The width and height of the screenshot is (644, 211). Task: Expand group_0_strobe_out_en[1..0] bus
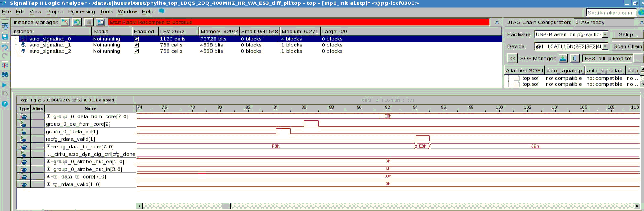click(48, 161)
